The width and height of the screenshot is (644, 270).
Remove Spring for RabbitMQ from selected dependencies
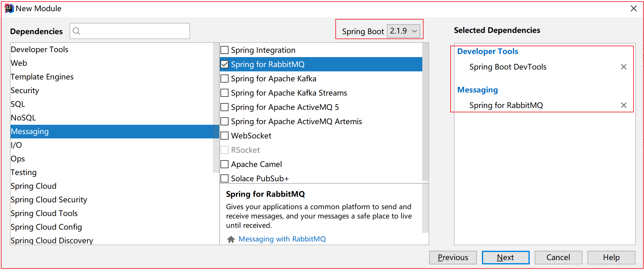(624, 105)
